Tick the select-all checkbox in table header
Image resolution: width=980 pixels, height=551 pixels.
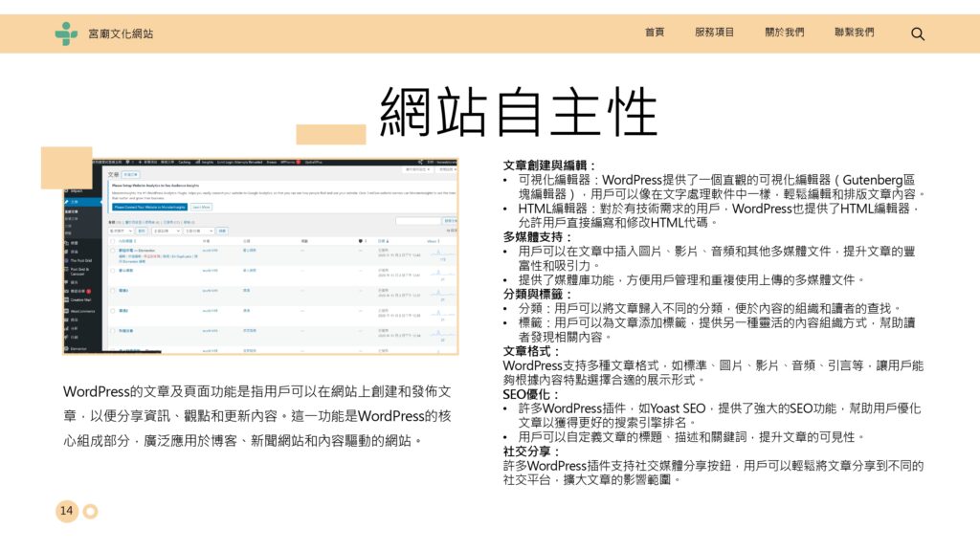coord(113,240)
